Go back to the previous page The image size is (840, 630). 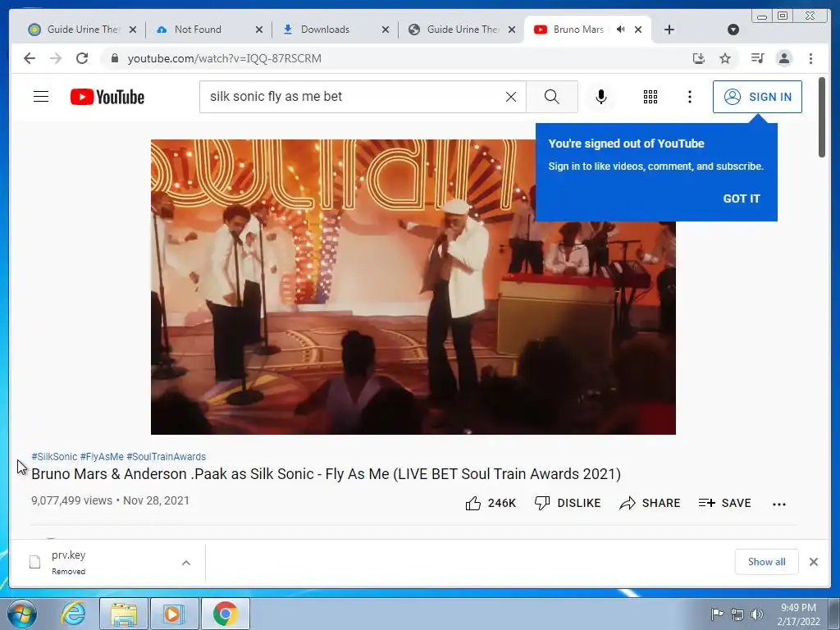30,58
